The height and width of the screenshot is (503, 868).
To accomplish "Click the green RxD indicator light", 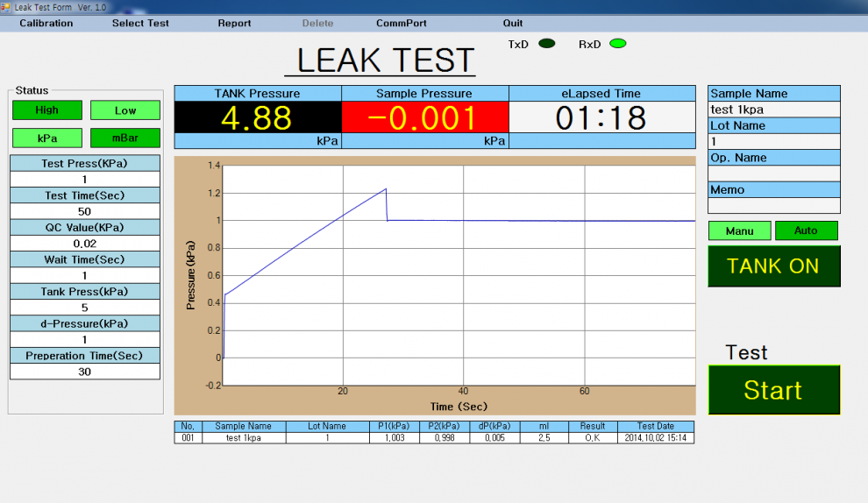I will (618, 44).
